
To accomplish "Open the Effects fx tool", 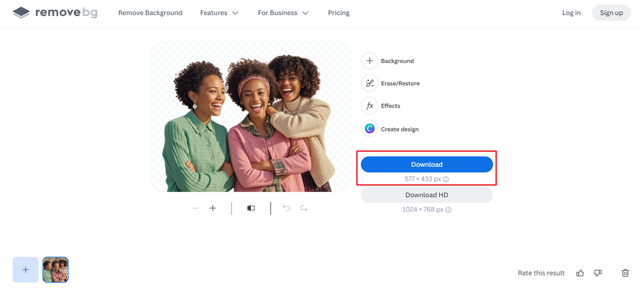I will 369,106.
